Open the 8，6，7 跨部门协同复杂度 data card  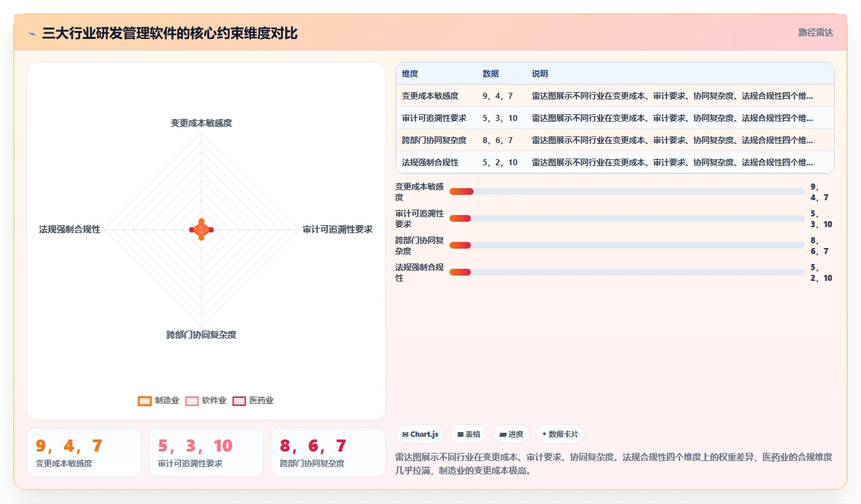[328, 452]
